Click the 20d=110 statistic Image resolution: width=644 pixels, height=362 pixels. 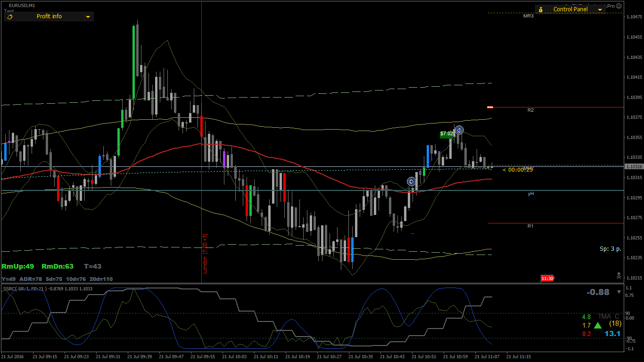coord(101,279)
